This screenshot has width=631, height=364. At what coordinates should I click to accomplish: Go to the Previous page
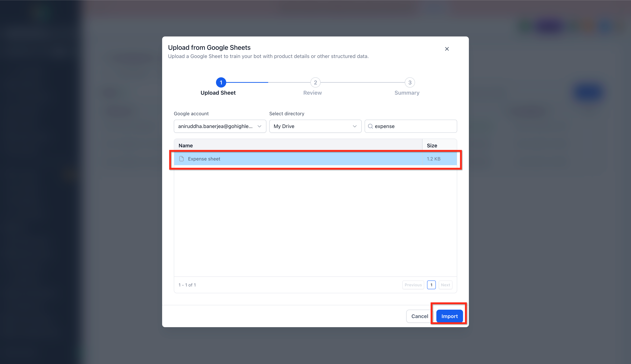coord(413,285)
